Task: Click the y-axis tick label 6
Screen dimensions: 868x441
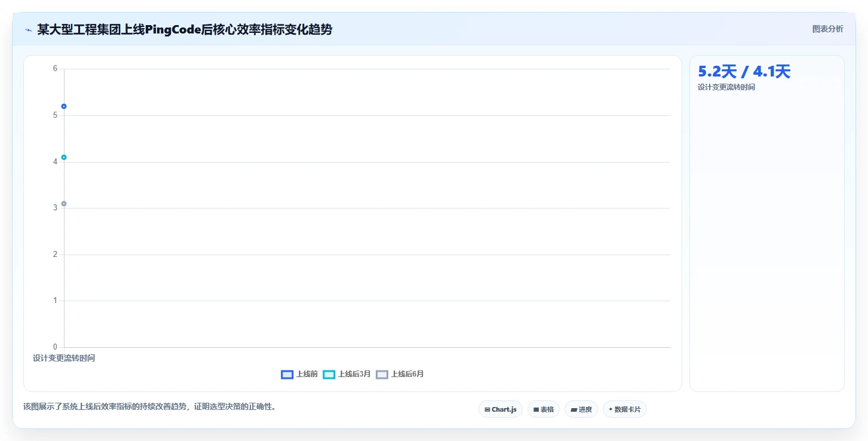Action: pyautogui.click(x=55, y=69)
